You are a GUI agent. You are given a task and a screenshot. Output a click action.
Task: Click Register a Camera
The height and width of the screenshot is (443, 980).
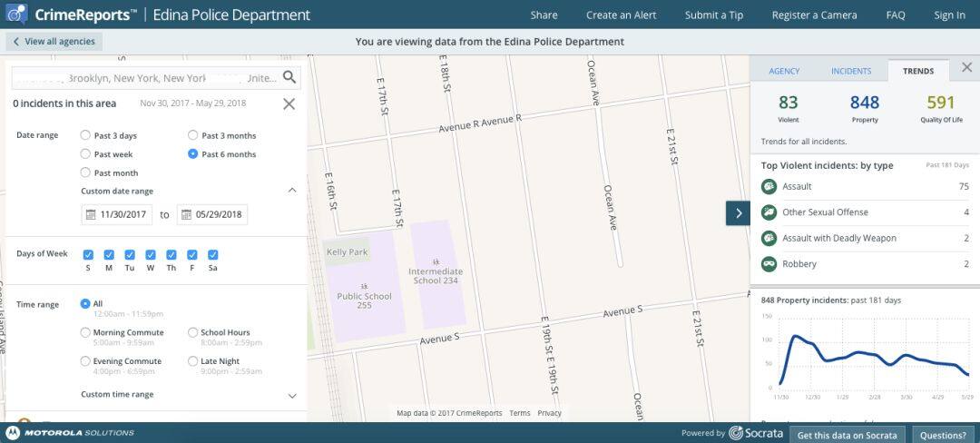[x=814, y=15]
